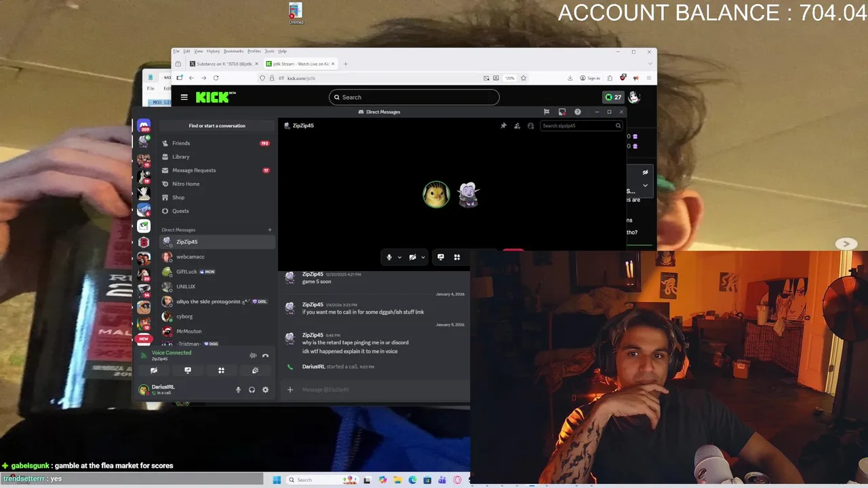Image resolution: width=868 pixels, height=488 pixels.
Task: Open Microsoft Edge from the taskbar
Action: point(412,480)
